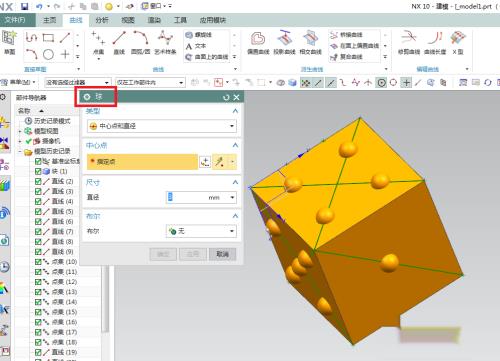
Task: Uncheck the 直线 (2) feature checkbox
Action: coord(38,181)
